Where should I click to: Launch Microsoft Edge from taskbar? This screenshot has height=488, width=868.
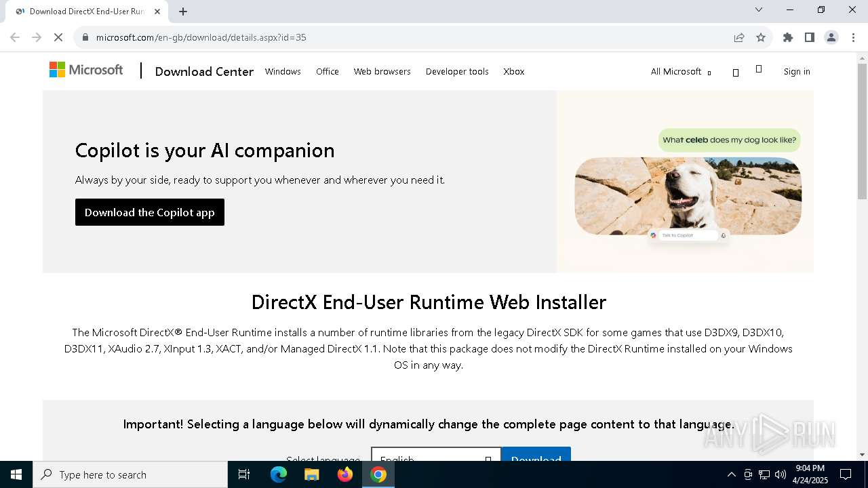(x=279, y=474)
